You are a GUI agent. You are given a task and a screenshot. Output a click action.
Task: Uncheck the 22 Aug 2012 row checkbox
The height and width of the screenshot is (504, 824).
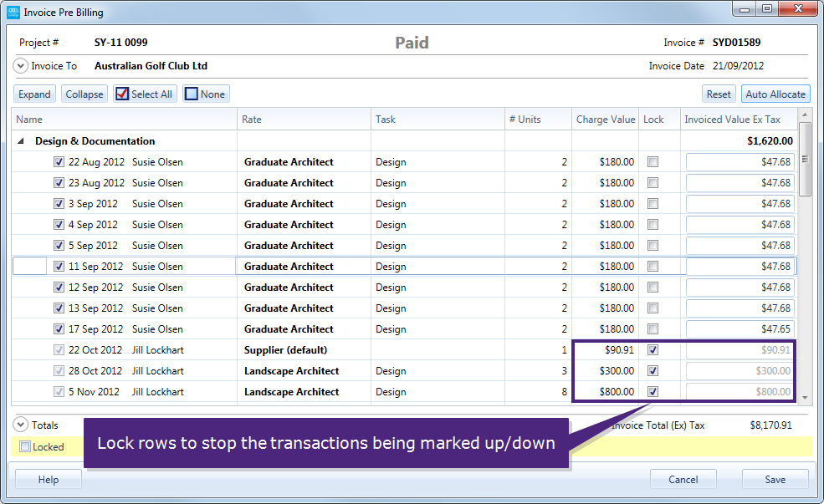[x=59, y=162]
